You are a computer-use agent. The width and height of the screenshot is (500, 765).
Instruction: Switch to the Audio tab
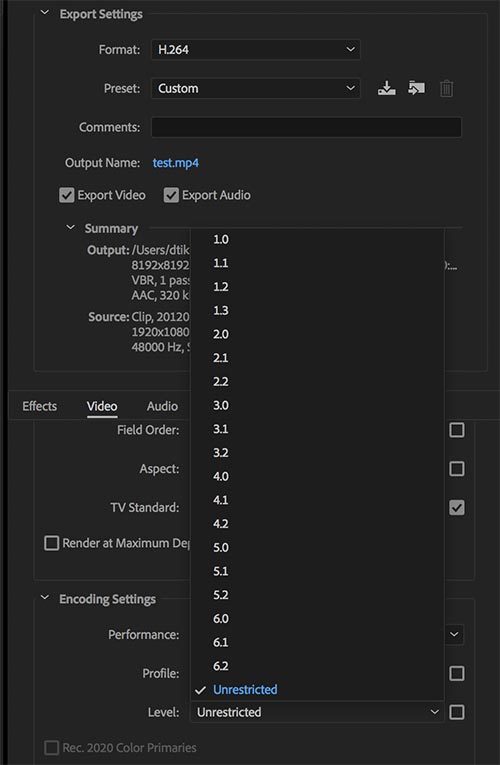pyautogui.click(x=162, y=406)
